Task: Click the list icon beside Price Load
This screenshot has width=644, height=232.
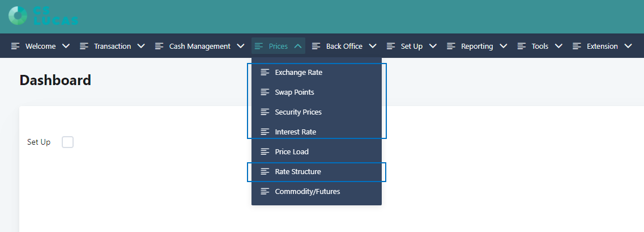Action: (265, 152)
